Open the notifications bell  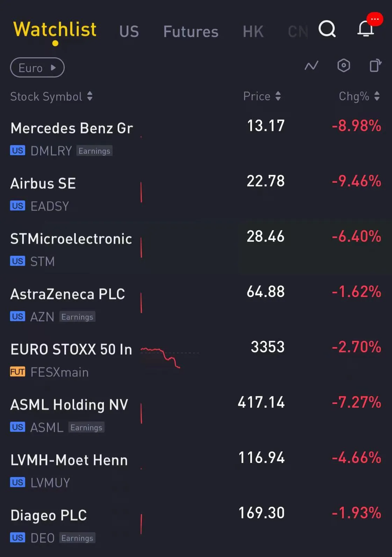(366, 29)
